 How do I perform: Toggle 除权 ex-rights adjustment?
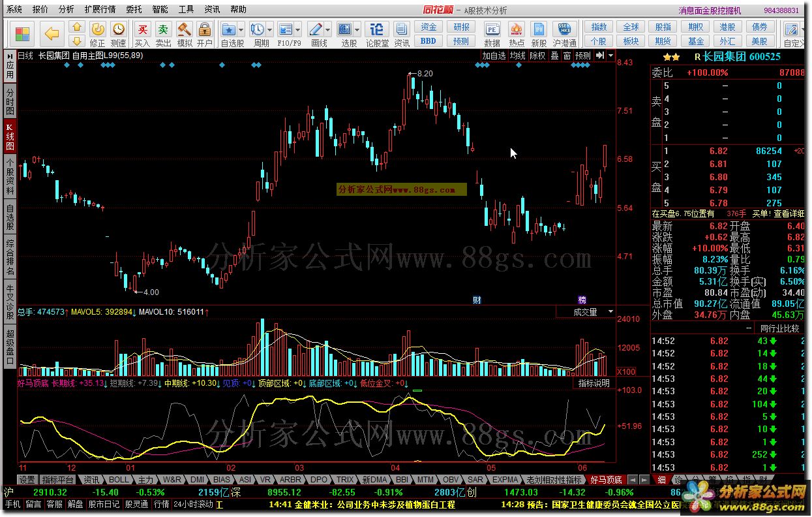click(537, 55)
